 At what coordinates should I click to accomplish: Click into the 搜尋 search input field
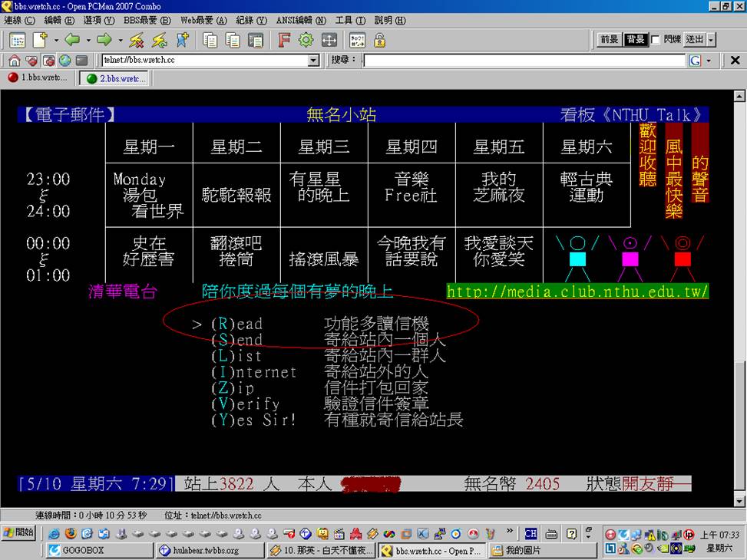coord(524,61)
